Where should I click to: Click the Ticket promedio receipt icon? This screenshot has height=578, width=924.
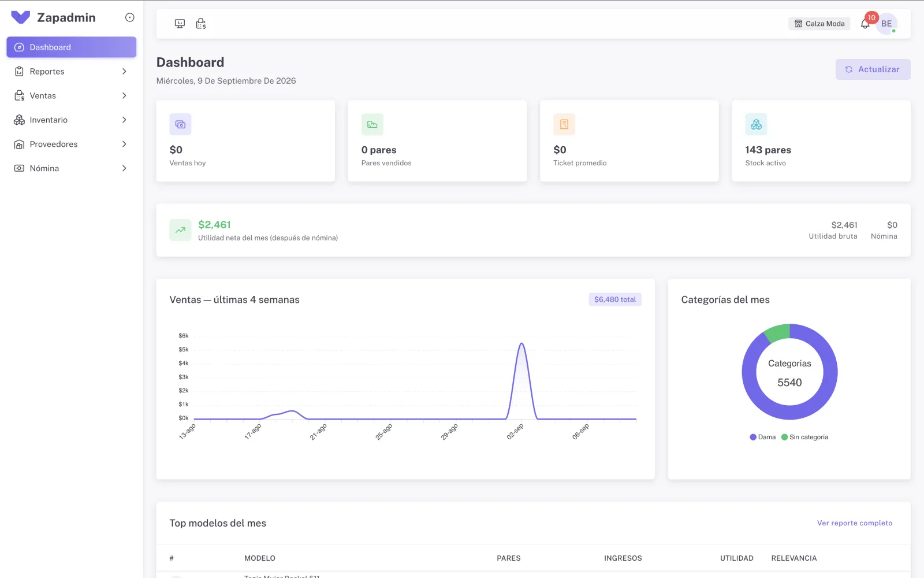564,124
